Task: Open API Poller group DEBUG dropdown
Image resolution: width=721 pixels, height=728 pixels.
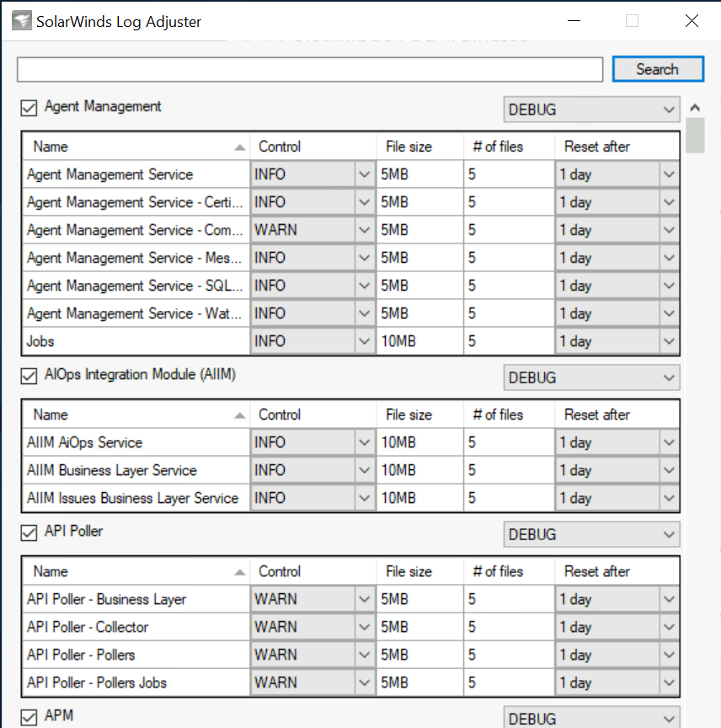Action: pyautogui.click(x=591, y=534)
